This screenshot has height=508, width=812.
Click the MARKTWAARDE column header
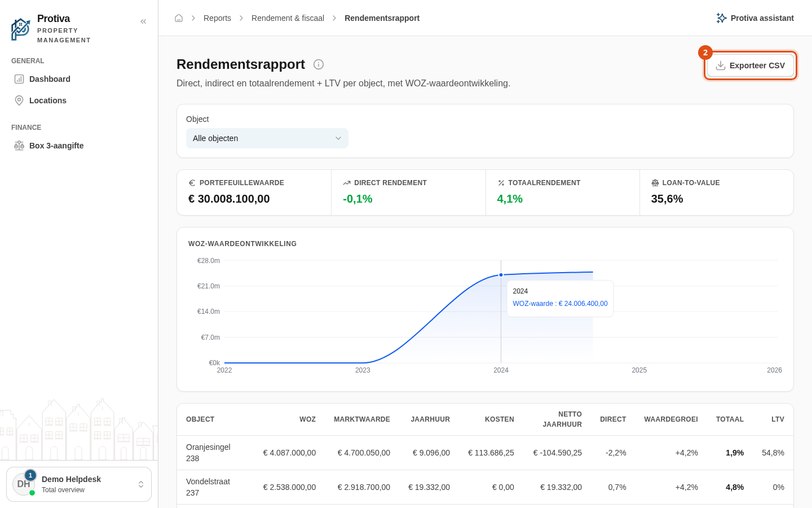click(x=362, y=419)
